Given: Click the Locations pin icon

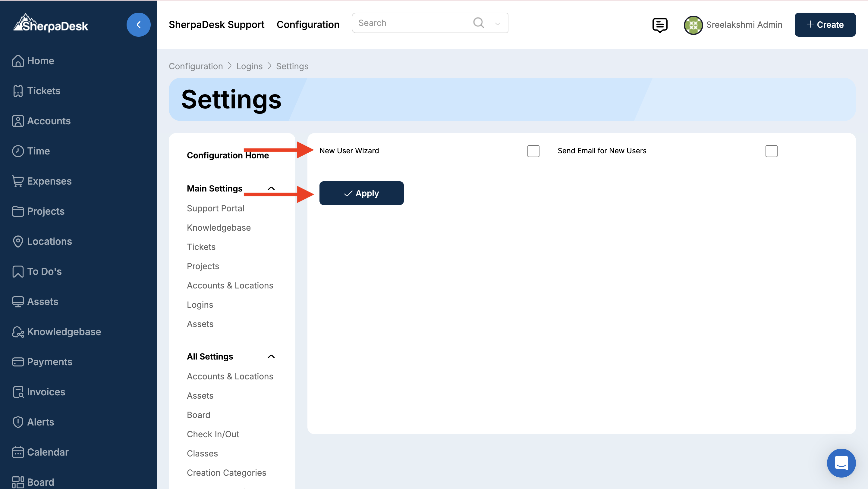Looking at the screenshot, I should (x=18, y=241).
